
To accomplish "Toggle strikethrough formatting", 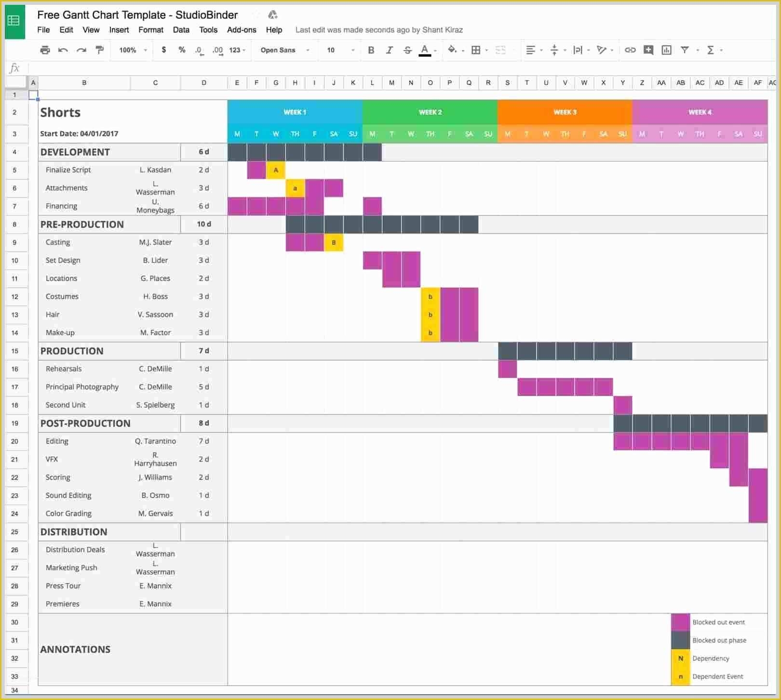I will pyautogui.click(x=407, y=50).
